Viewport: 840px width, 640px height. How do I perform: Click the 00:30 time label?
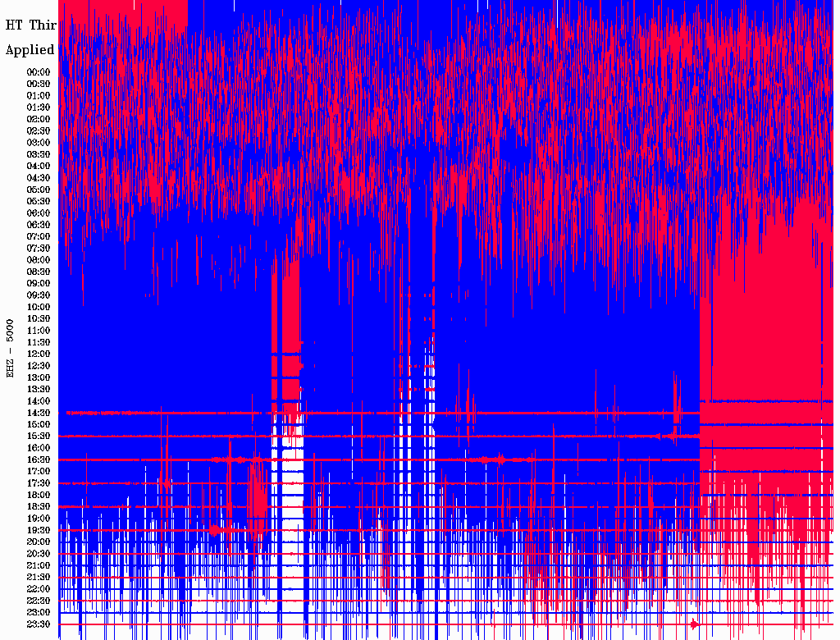click(39, 84)
